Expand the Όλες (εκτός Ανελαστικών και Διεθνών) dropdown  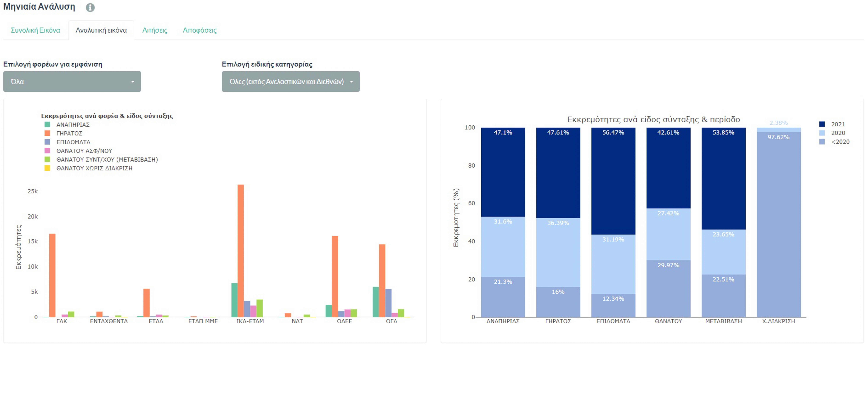pos(290,82)
